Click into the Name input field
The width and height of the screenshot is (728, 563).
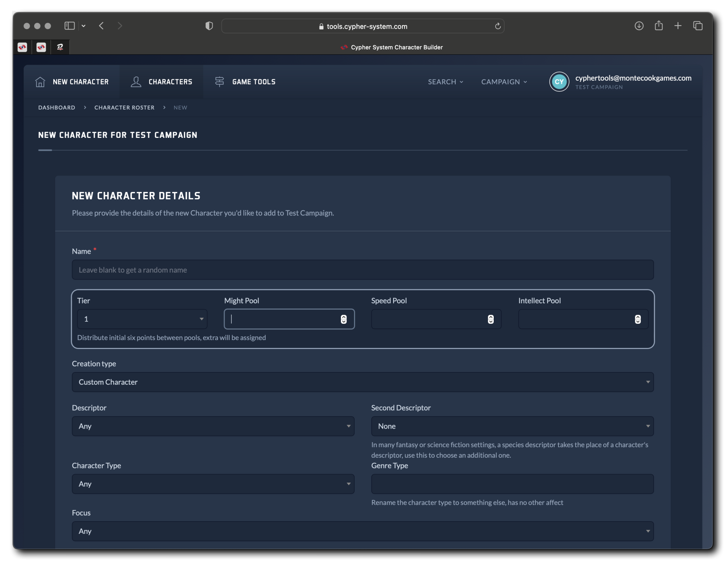[x=363, y=270]
